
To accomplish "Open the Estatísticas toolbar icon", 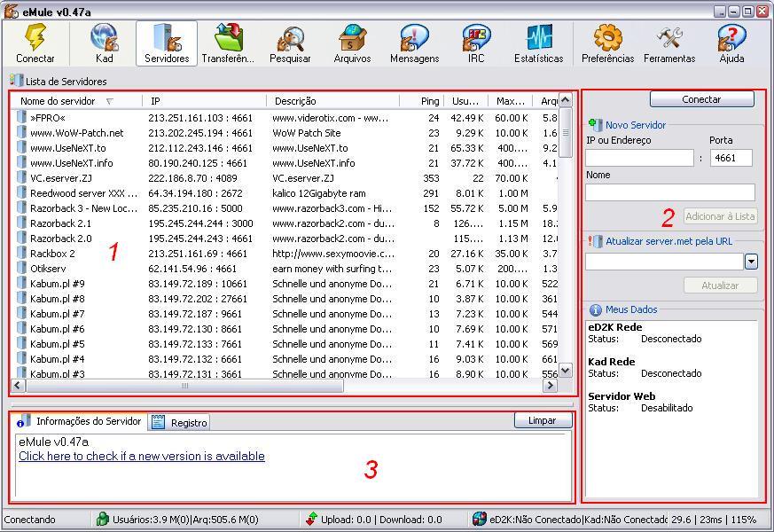I will click(x=538, y=37).
